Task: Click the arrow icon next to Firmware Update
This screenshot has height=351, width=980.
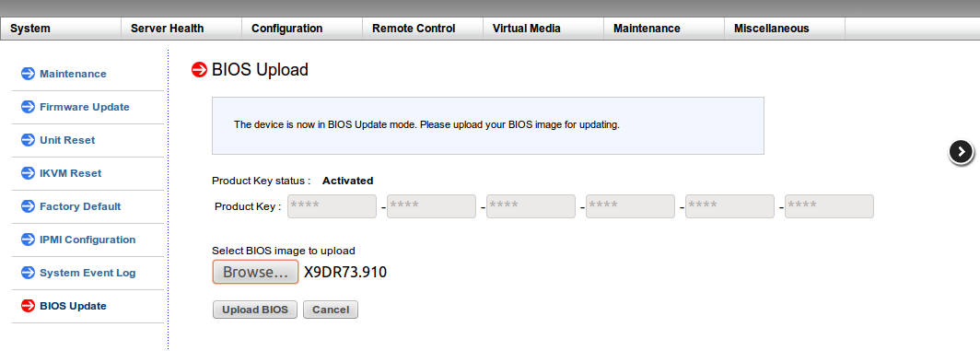Action: [29, 107]
